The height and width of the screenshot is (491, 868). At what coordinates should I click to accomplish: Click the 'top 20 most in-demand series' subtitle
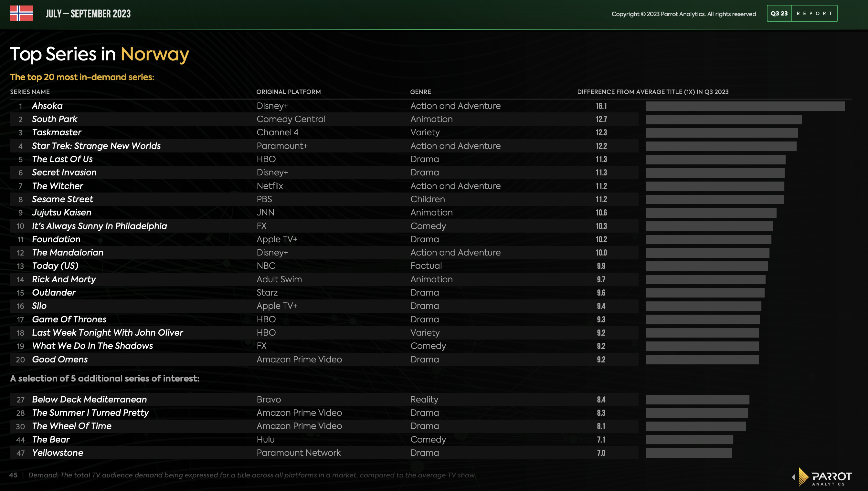(x=82, y=77)
